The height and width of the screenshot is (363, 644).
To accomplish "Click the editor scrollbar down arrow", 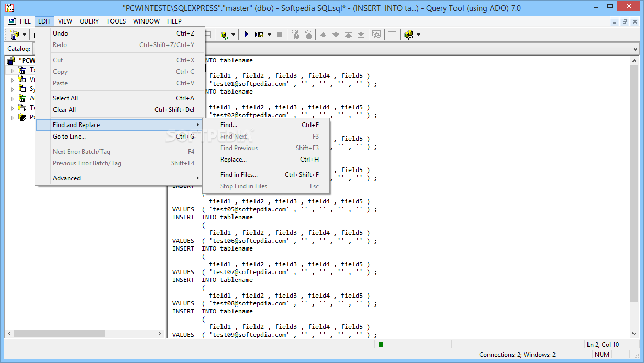I will pyautogui.click(x=635, y=333).
